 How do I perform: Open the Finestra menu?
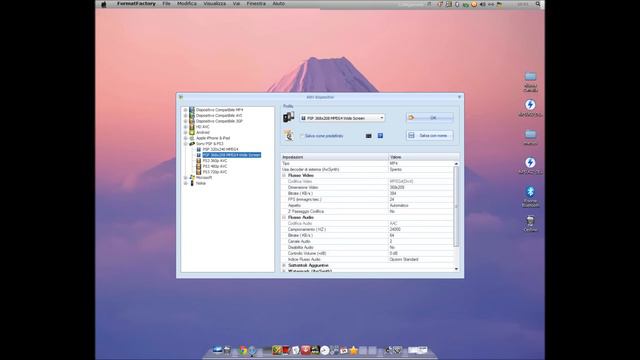(x=256, y=4)
